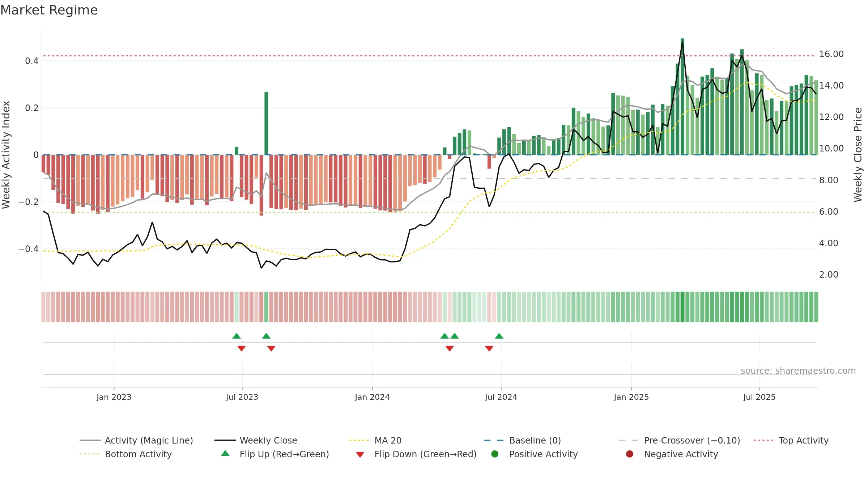Click the 12.00 price axis label
The width and height of the screenshot is (868, 488).
pyautogui.click(x=831, y=117)
